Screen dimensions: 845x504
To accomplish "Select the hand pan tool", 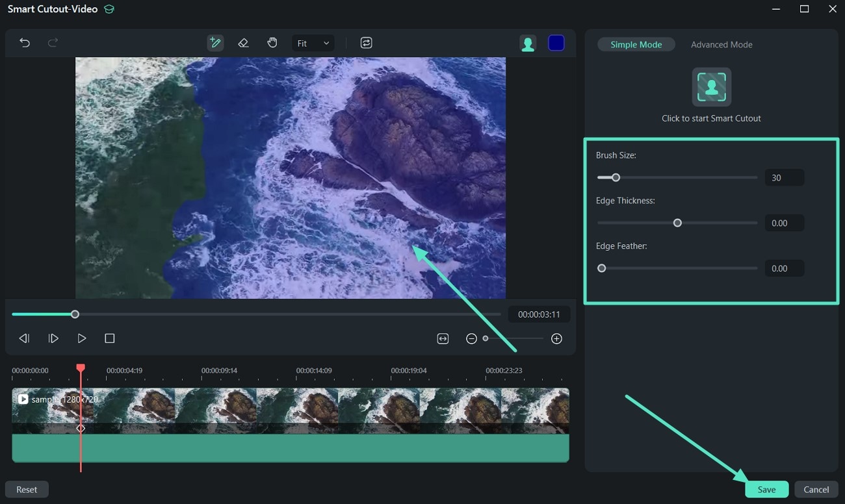I will pyautogui.click(x=272, y=43).
